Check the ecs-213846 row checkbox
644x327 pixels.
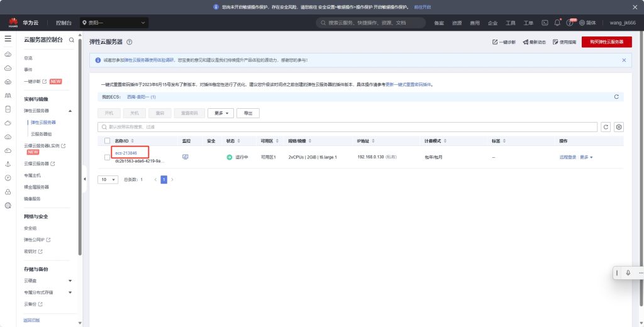tap(107, 157)
